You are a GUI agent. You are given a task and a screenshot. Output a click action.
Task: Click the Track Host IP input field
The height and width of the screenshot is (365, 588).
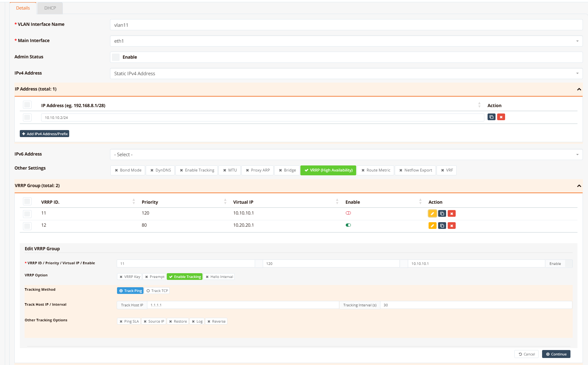click(242, 305)
